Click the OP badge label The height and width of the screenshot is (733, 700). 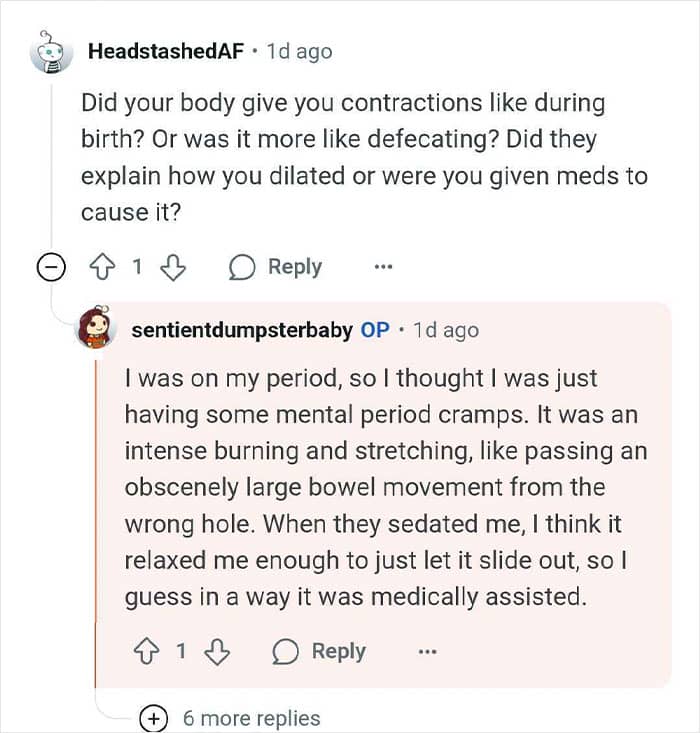375,330
